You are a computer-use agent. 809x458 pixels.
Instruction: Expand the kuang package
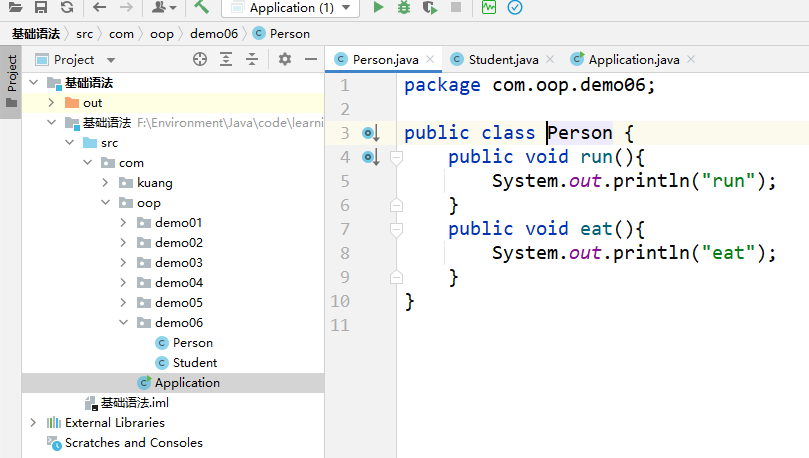tap(105, 183)
